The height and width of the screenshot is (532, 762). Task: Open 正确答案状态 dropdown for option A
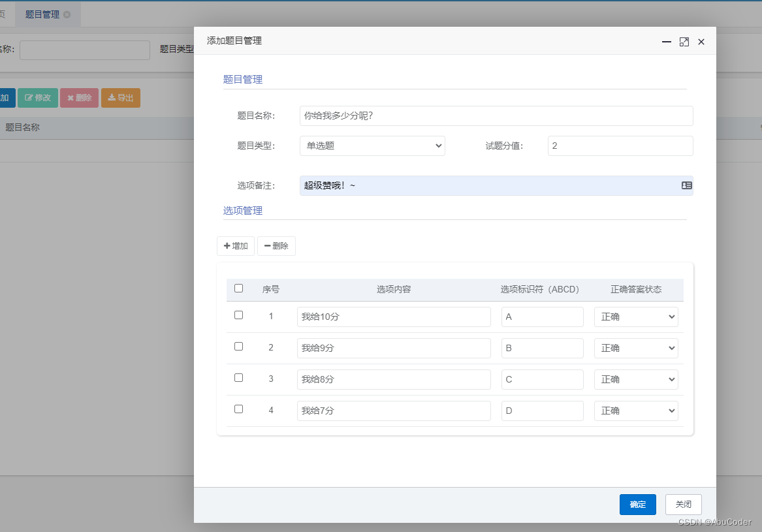click(635, 317)
